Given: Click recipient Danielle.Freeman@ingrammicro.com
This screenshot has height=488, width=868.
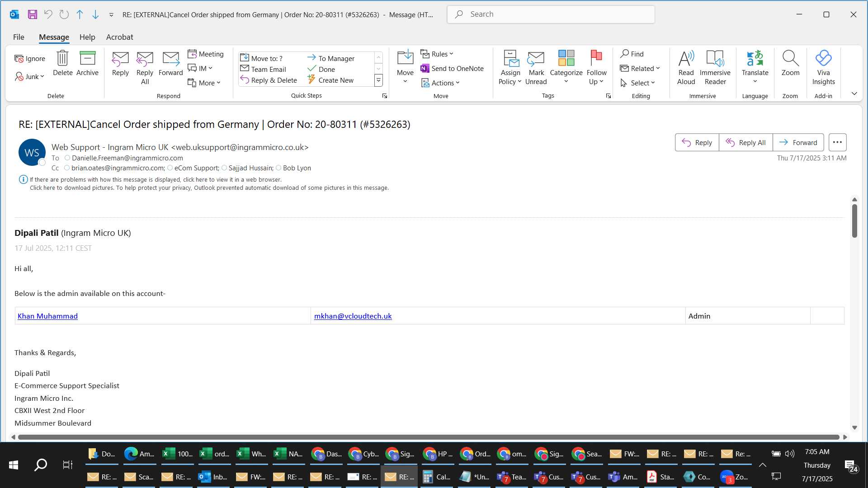Looking at the screenshot, I should coord(127,158).
